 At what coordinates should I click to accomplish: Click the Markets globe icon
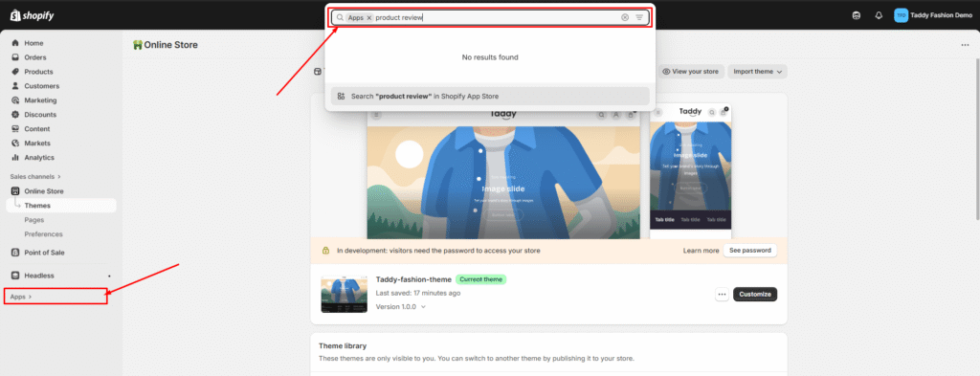15,144
